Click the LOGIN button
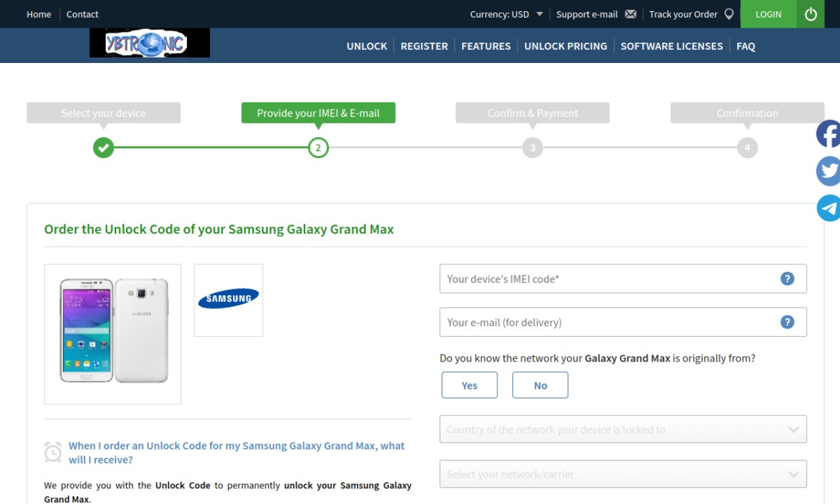 [768, 14]
